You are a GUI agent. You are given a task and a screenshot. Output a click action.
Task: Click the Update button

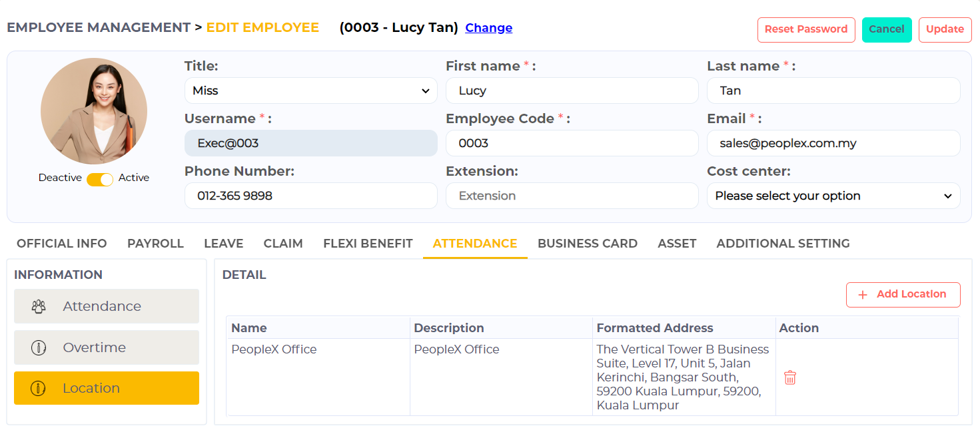pyautogui.click(x=945, y=29)
